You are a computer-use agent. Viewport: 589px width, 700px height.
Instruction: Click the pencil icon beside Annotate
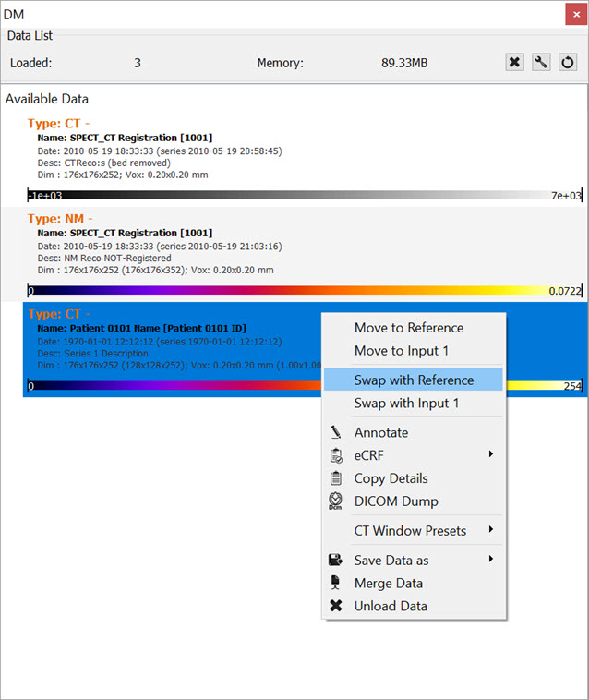click(x=336, y=432)
